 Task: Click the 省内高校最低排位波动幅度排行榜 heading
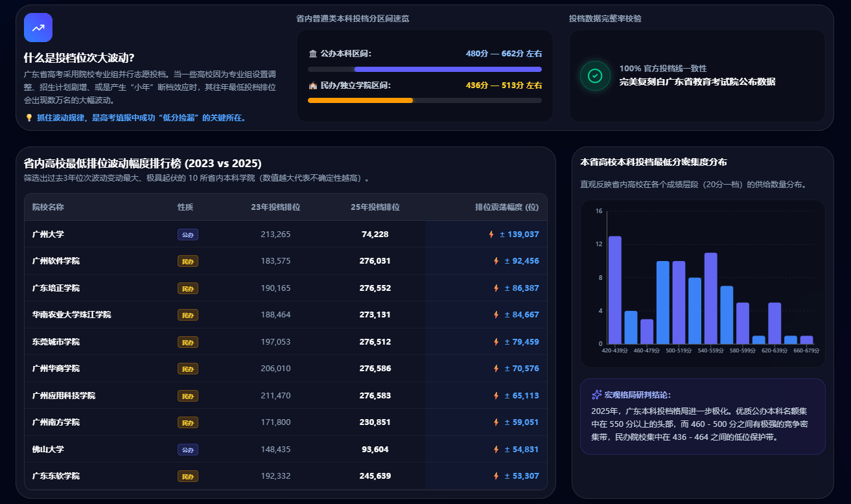pos(143,164)
